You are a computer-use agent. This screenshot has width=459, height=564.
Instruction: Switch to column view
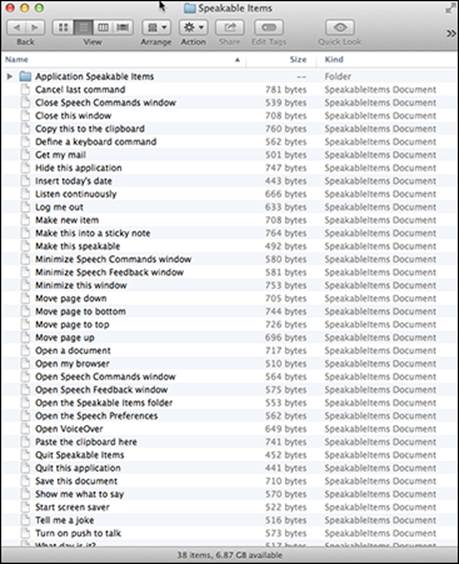coord(103,27)
